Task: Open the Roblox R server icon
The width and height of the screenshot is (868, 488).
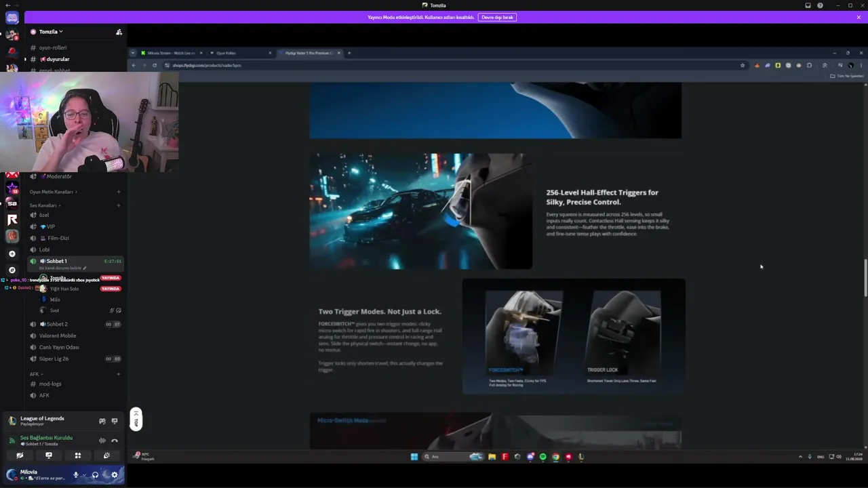Action: 12,219
